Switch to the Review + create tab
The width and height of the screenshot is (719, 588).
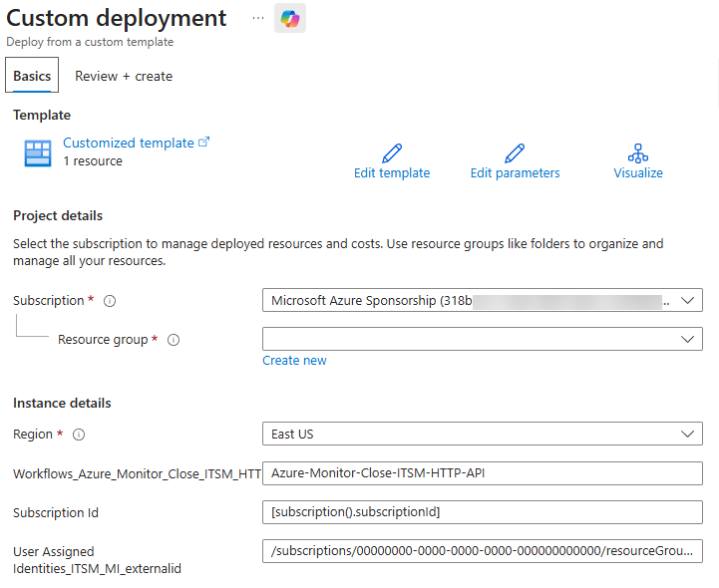[124, 76]
